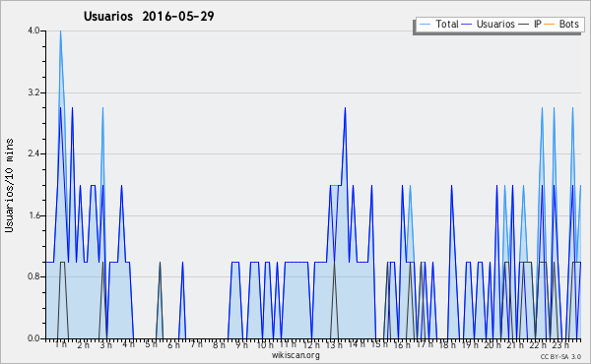The image size is (591, 364).
Task: Click the '15 h' x-axis label
Action: 379,344
